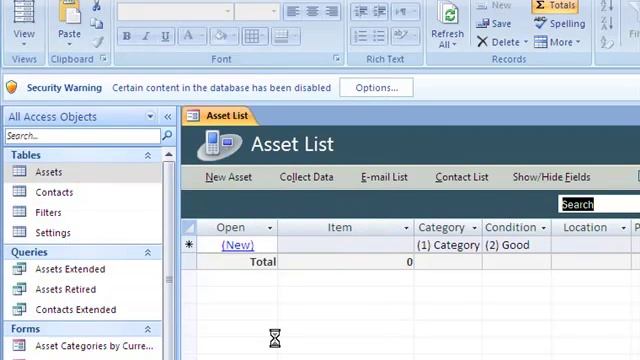Click the (New) record link
Image resolution: width=640 pixels, height=360 pixels.
pyautogui.click(x=238, y=245)
